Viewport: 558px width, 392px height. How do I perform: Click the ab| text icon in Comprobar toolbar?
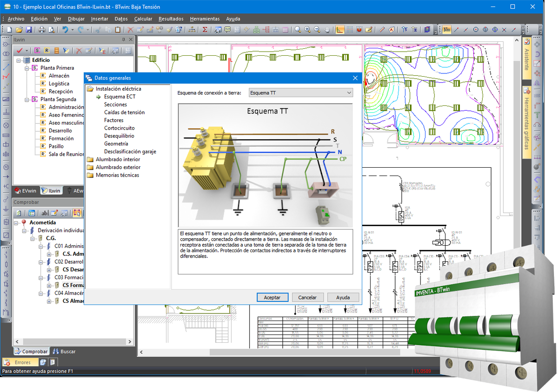click(45, 213)
